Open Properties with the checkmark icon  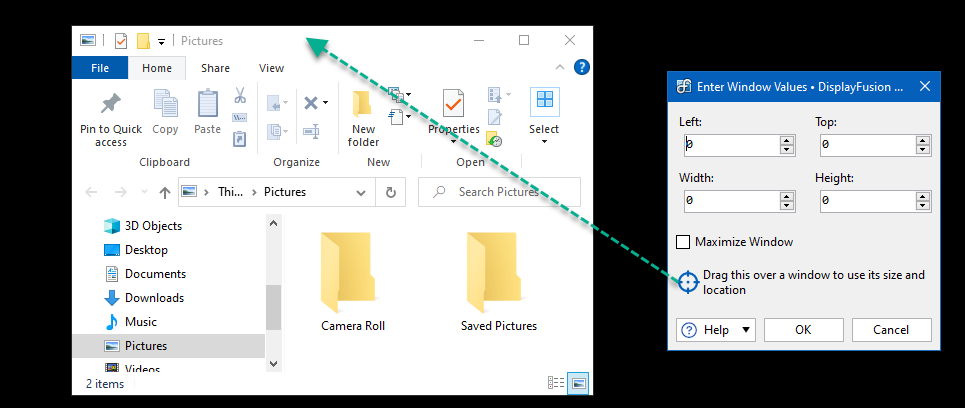tap(453, 104)
